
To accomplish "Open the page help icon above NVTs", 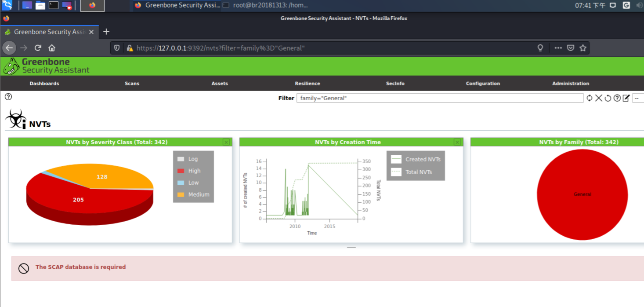I will (8, 97).
